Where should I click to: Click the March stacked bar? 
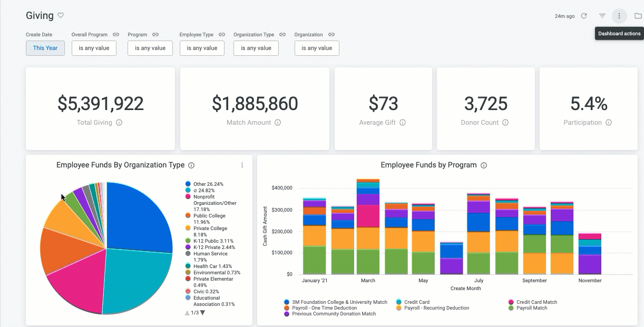tap(368, 226)
